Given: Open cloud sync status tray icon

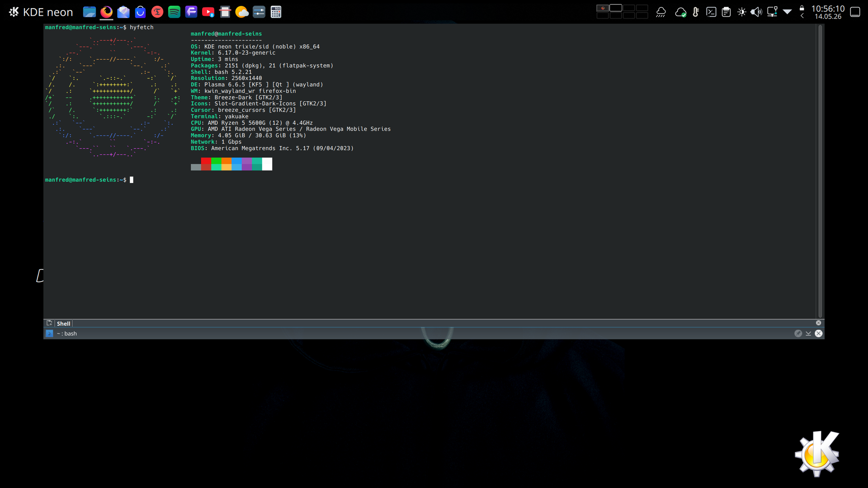Looking at the screenshot, I should [680, 12].
